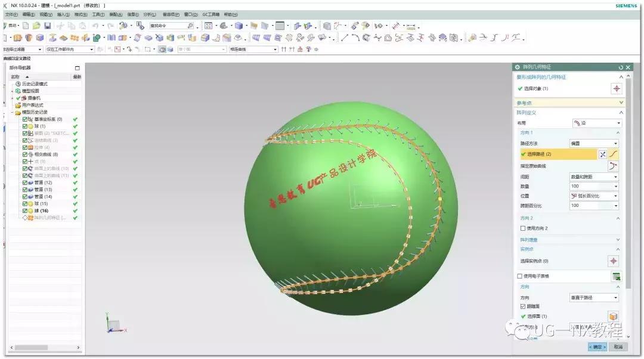Click the spreadsheet icon beside 使用电子表格

click(615, 277)
